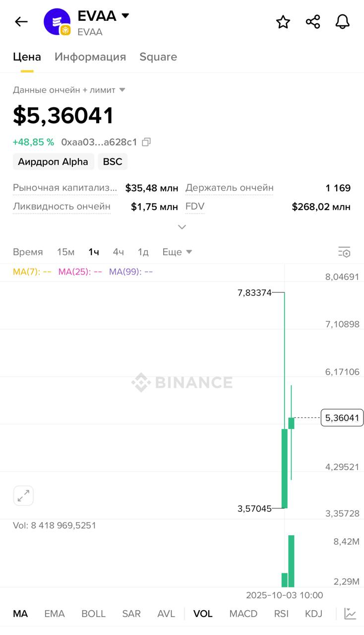Screen dimensions: 364x635
Task: Tap the tall green volume bar
Action: pos(291,561)
